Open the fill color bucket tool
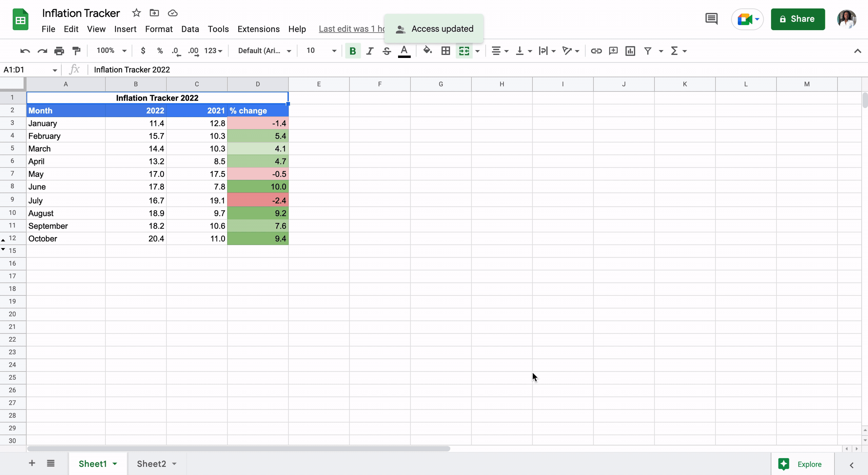The image size is (868, 475). pyautogui.click(x=428, y=51)
